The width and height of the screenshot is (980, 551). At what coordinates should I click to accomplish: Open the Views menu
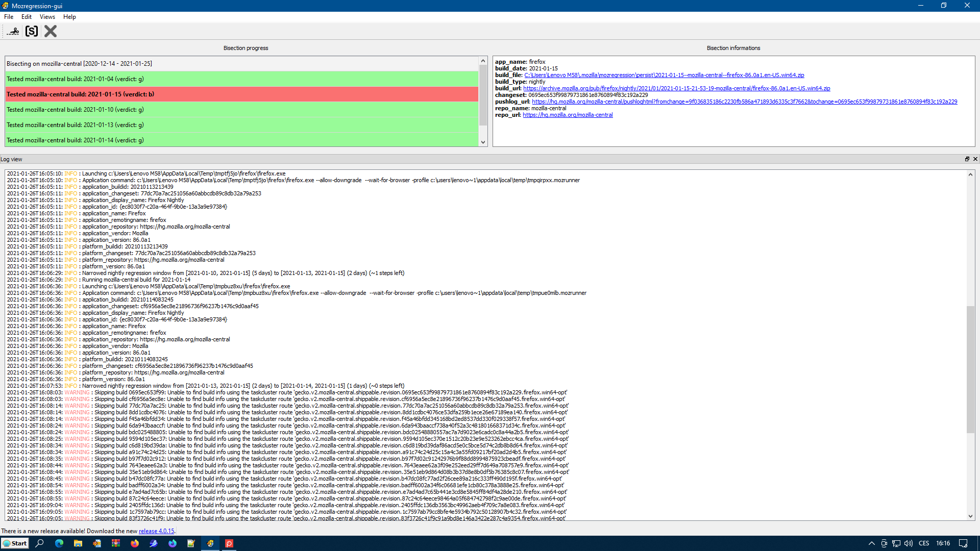coord(47,17)
